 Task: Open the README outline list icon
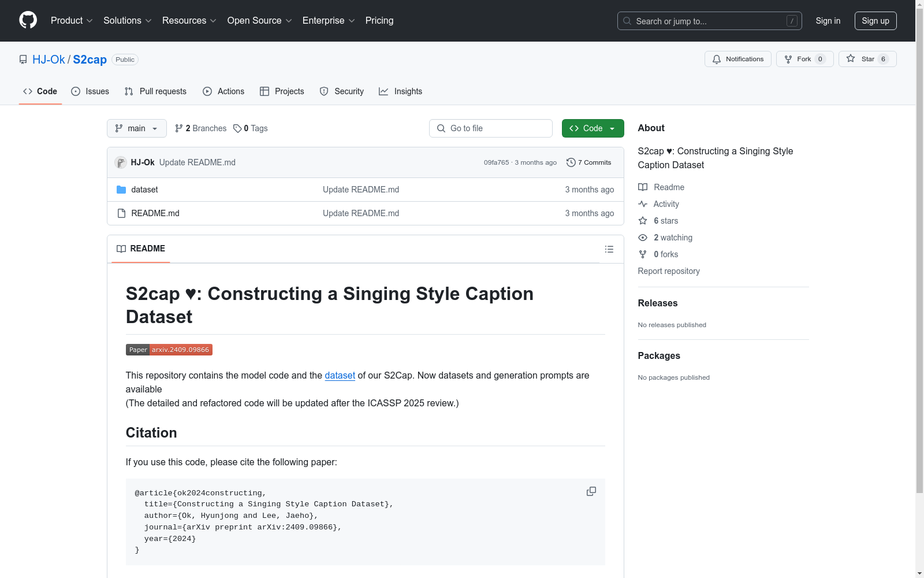point(609,249)
